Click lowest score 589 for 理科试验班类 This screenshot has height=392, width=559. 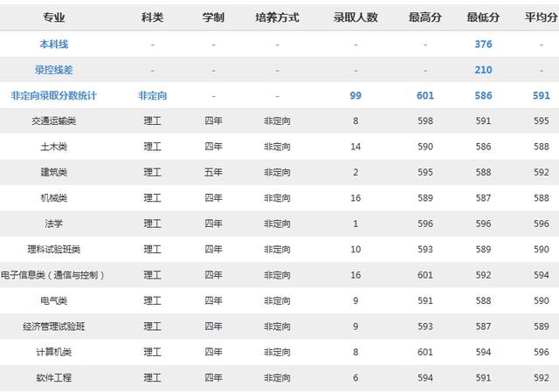(x=483, y=250)
